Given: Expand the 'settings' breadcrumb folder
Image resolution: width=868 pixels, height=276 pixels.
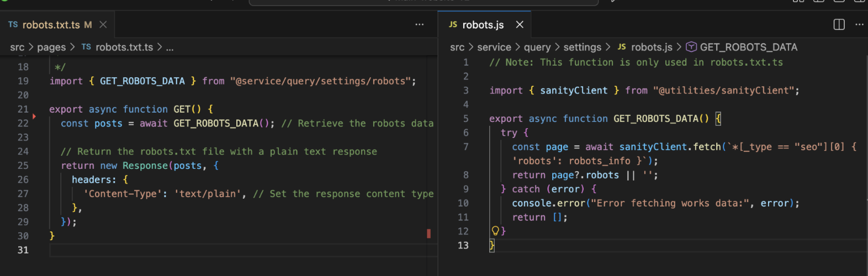Looking at the screenshot, I should click(582, 47).
